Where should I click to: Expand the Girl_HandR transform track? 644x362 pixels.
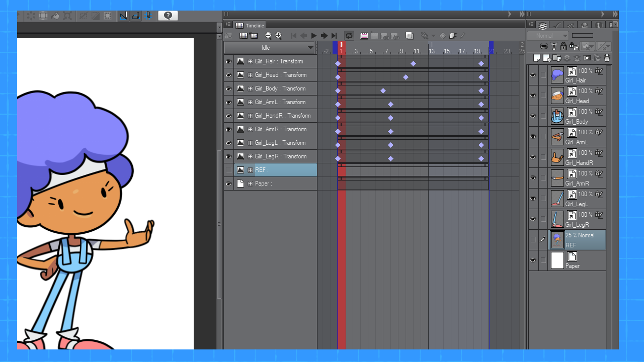click(x=251, y=116)
